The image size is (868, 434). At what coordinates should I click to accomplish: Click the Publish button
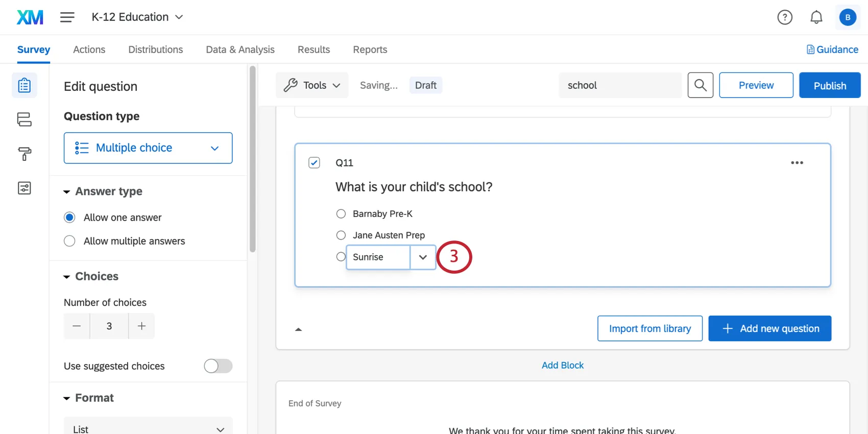tap(829, 85)
